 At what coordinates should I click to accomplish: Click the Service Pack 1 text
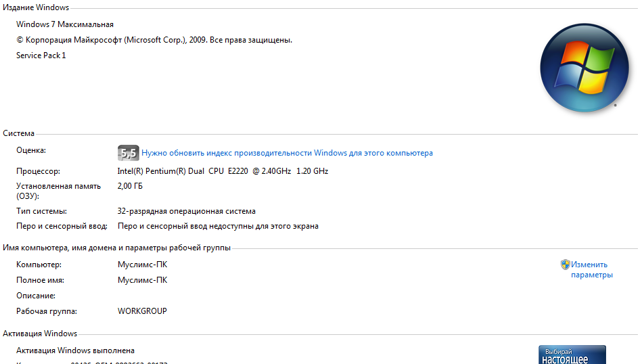41,55
